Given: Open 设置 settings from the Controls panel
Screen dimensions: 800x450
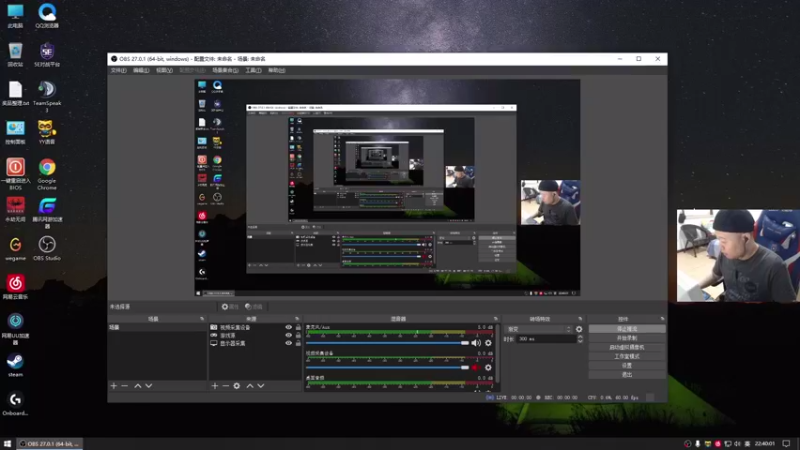Looking at the screenshot, I should (x=627, y=365).
